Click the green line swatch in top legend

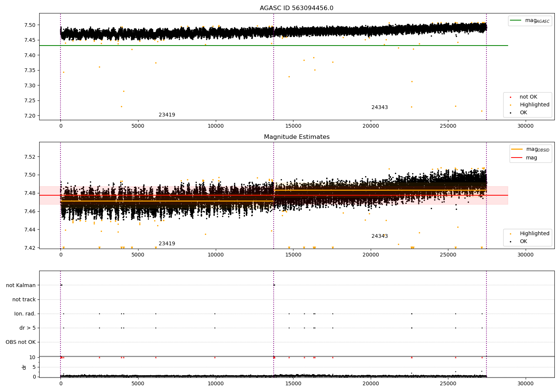tap(516, 21)
